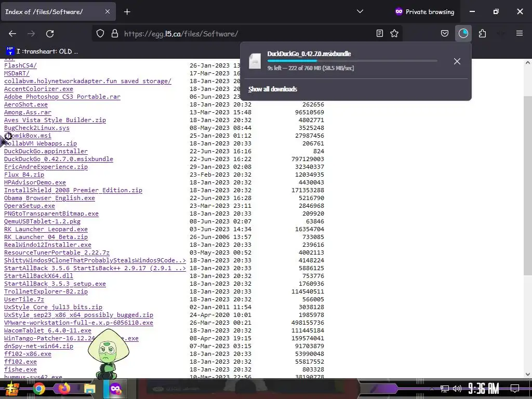This screenshot has width=532, height=399.
Task: Download AccentColorizer.exe
Action: 38,89
